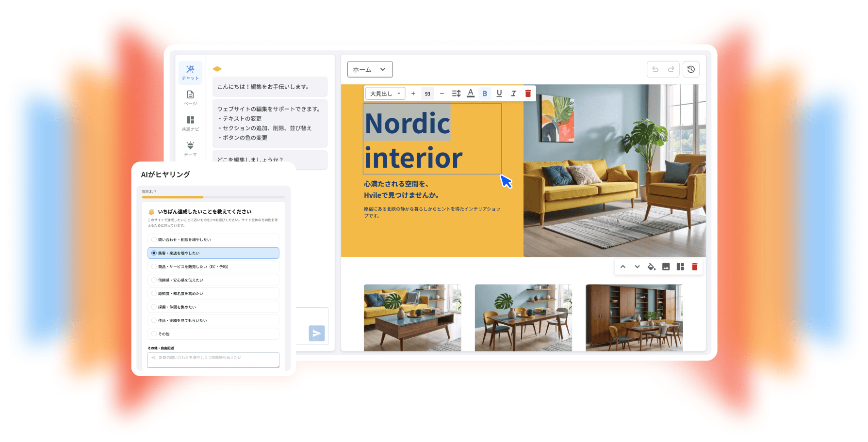The width and height of the screenshot is (868, 442).
Task: Send the chat message with paper-plane button
Action: coord(316,333)
